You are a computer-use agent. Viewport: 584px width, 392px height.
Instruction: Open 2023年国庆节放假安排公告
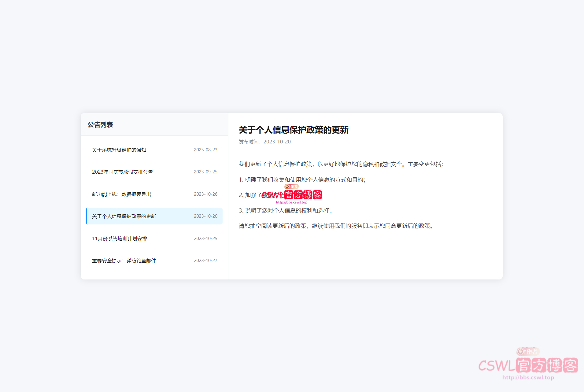(x=122, y=172)
